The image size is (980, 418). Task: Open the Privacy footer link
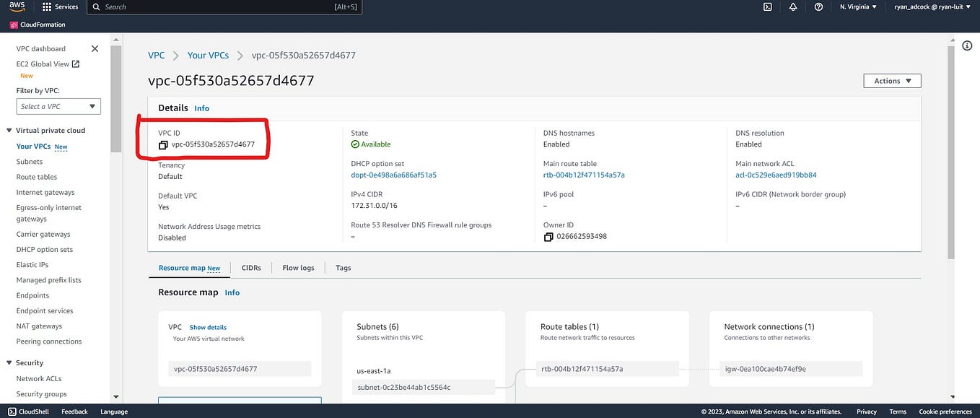(867, 412)
